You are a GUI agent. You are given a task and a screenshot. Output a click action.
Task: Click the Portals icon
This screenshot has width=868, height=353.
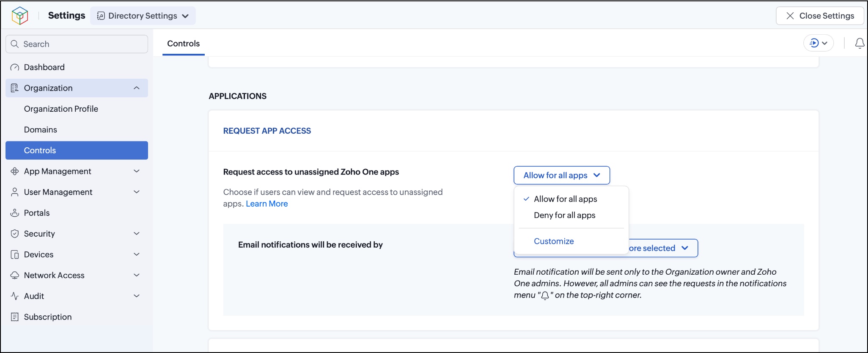pos(15,213)
